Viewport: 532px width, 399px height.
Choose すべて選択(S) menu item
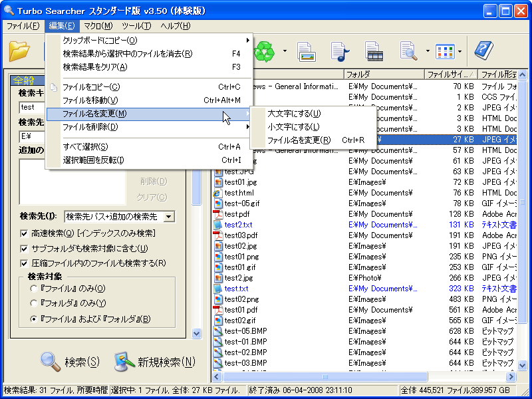pos(149,146)
